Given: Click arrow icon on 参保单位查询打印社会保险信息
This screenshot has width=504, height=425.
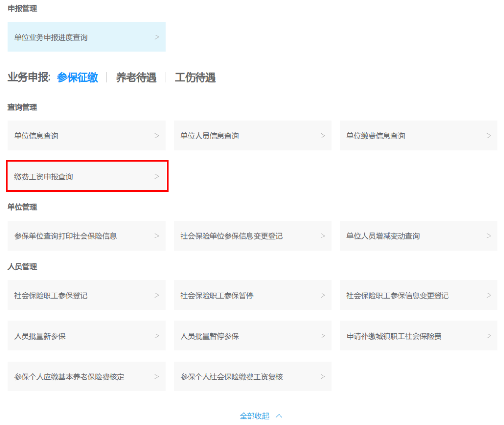Looking at the screenshot, I should [157, 236].
